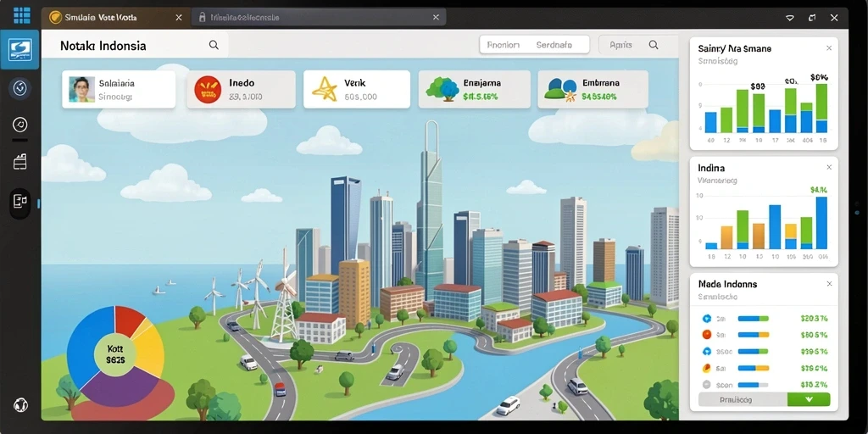This screenshot has width=868, height=434.
Task: Switch to the second browser tab
Action: pyautogui.click(x=319, y=18)
